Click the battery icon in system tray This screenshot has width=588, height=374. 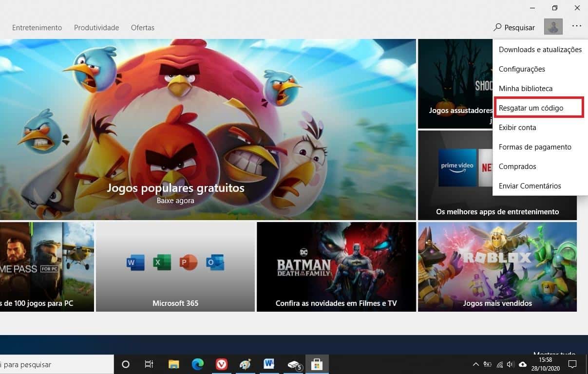click(x=488, y=364)
